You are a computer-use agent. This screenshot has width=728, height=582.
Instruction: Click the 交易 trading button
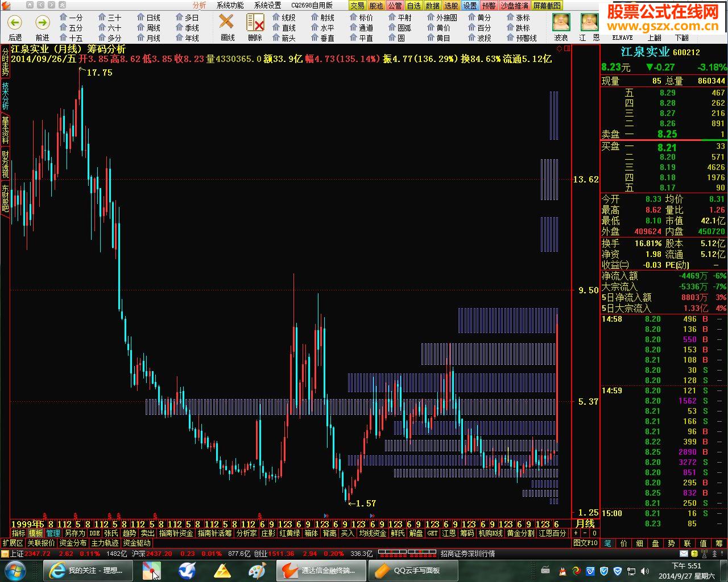pos(357,6)
